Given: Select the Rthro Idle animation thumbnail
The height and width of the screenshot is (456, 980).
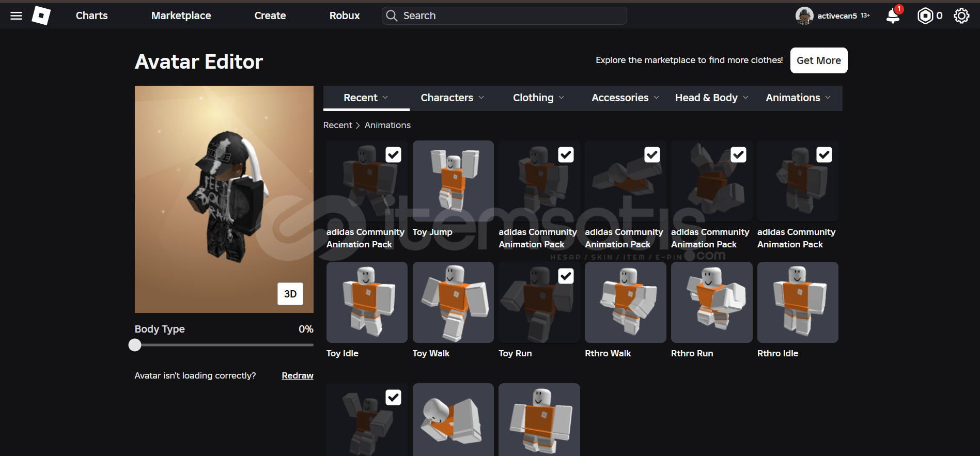Looking at the screenshot, I should click(798, 303).
